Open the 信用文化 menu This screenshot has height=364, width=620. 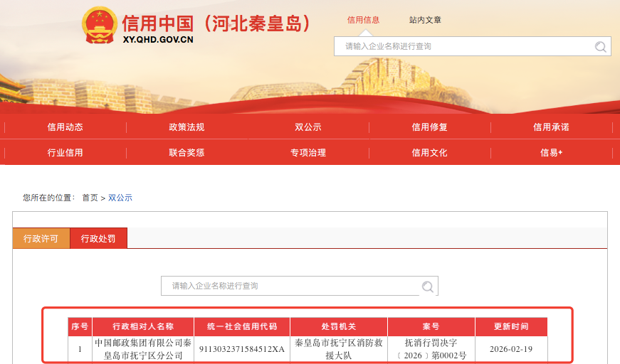click(x=429, y=153)
